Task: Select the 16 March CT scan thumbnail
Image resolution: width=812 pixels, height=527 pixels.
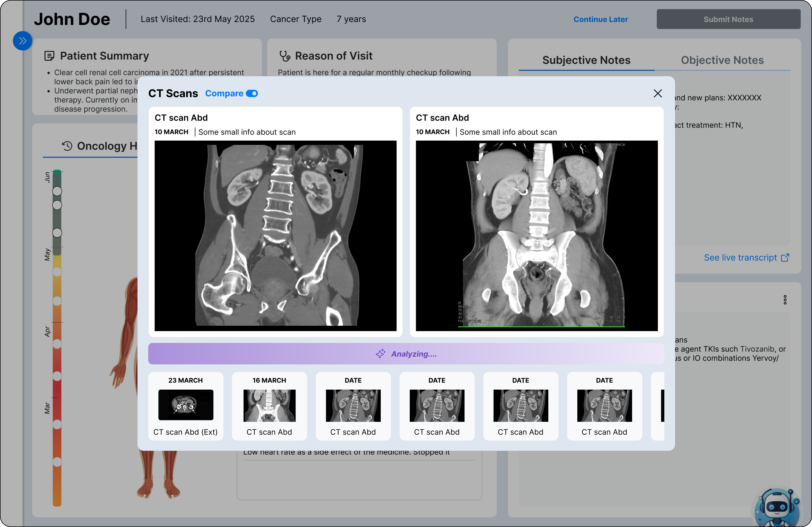Action: [x=269, y=406]
